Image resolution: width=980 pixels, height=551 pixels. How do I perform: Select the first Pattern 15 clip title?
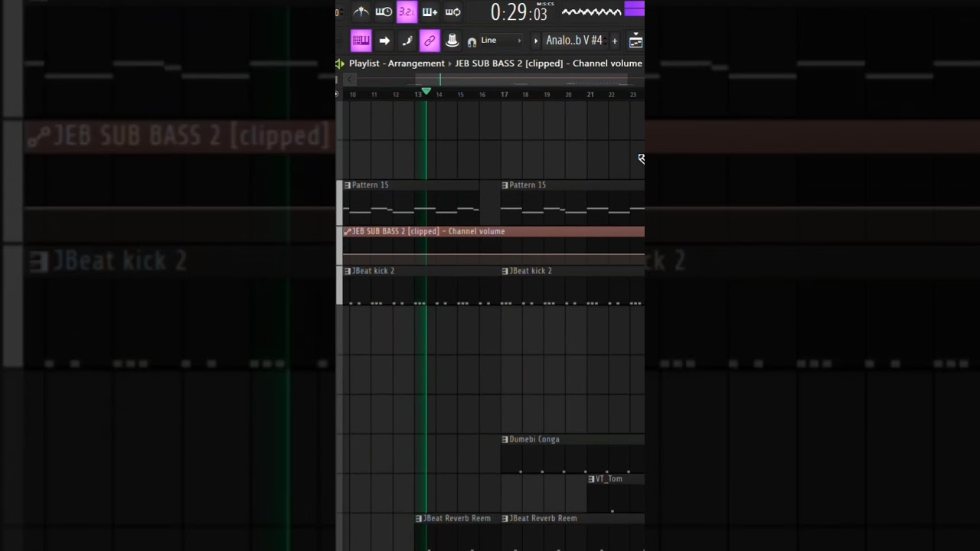371,185
